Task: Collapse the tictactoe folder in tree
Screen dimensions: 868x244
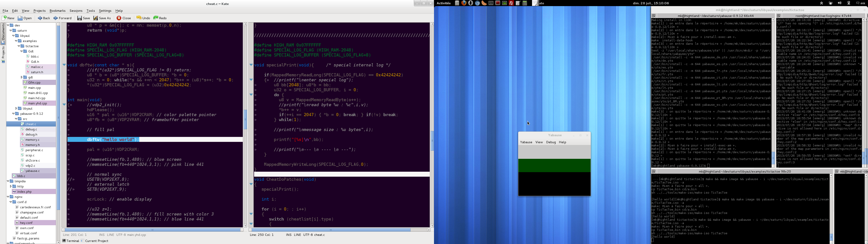Action: click(19, 46)
